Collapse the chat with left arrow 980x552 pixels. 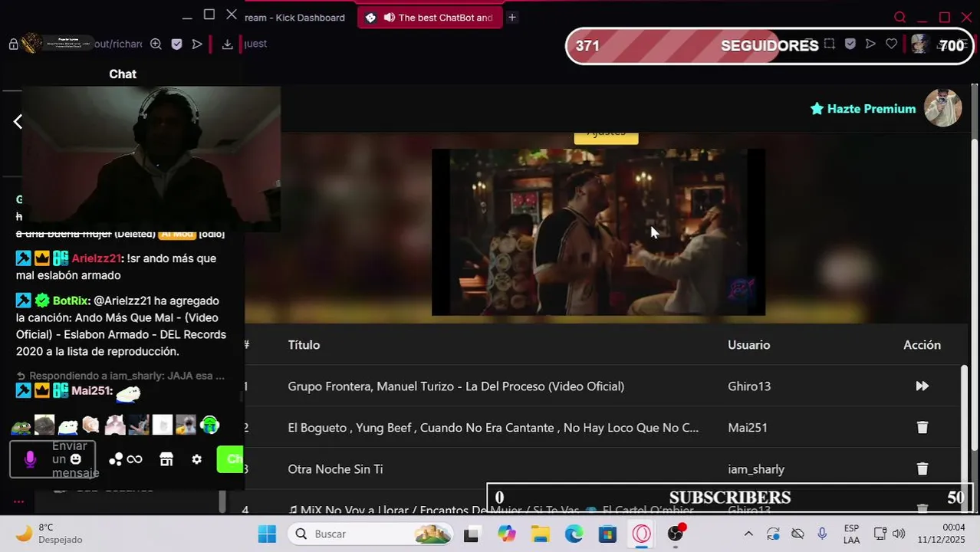click(x=18, y=121)
